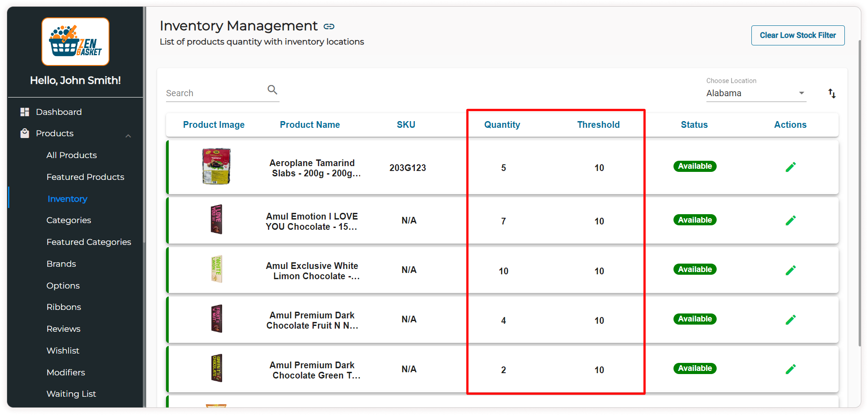This screenshot has height=415, width=868.
Task: Click the Zen Basket logo
Action: point(75,41)
